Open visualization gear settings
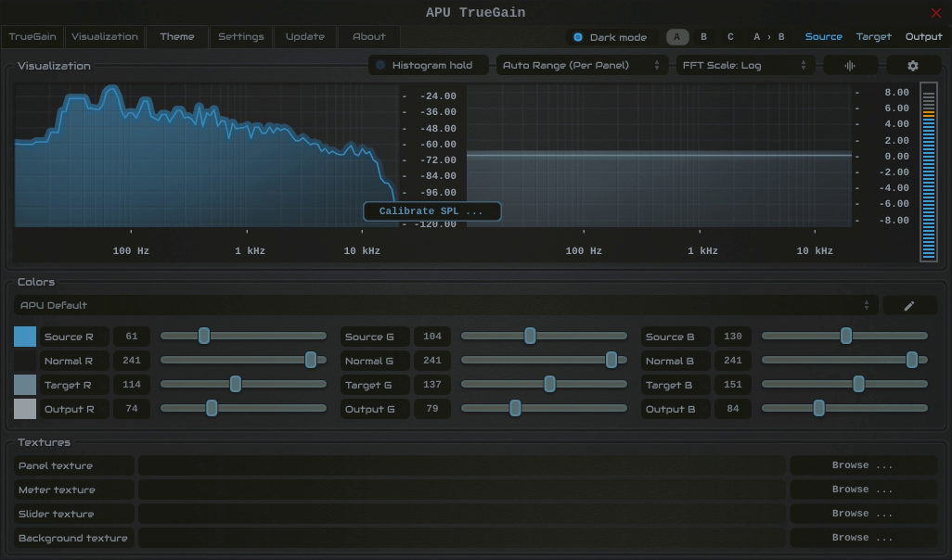The height and width of the screenshot is (560, 952). point(913,66)
